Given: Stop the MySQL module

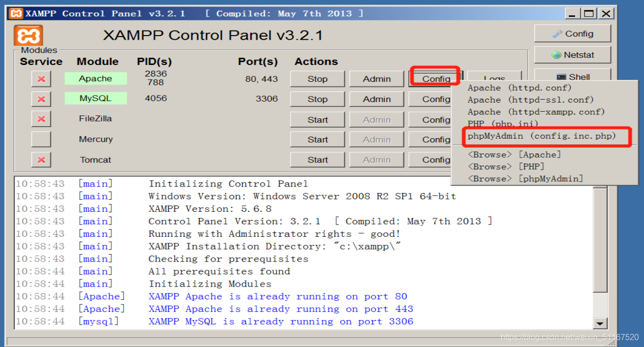Looking at the screenshot, I should point(317,99).
